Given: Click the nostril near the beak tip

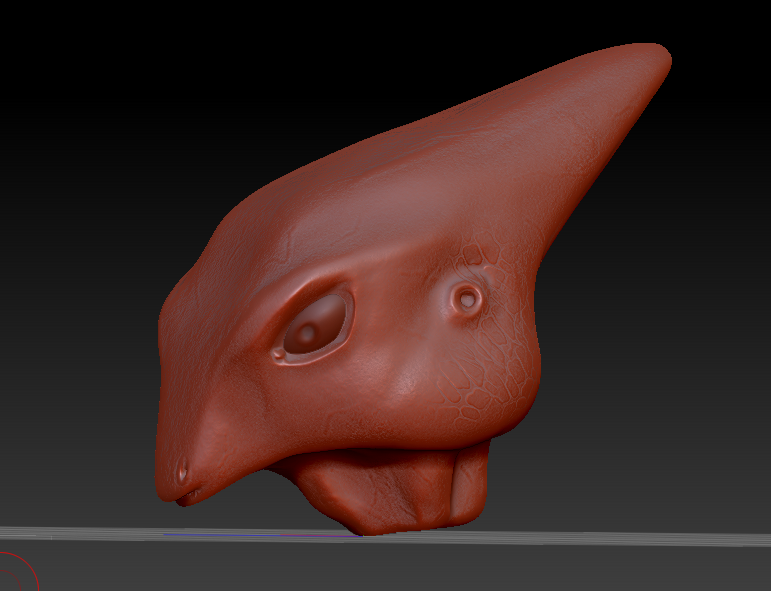Looking at the screenshot, I should (182, 473).
